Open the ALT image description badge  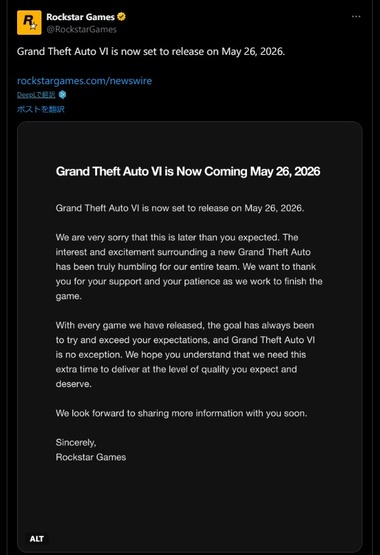(37, 539)
